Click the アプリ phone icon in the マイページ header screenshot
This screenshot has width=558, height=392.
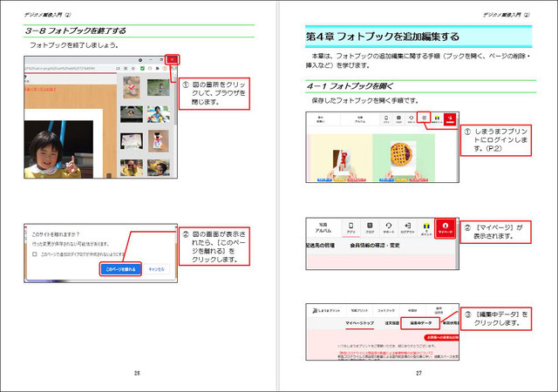[351, 228]
